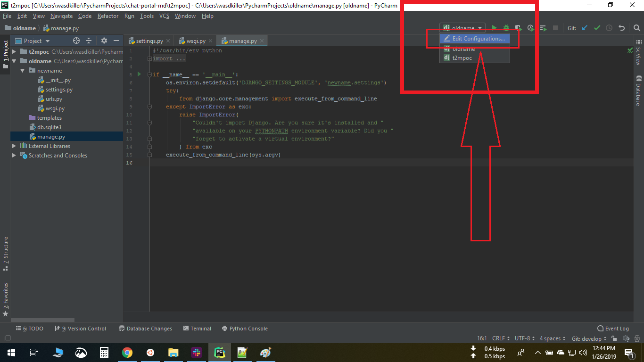The height and width of the screenshot is (362, 644).
Task: Open the 4 spaces indent selector
Action: pyautogui.click(x=553, y=338)
